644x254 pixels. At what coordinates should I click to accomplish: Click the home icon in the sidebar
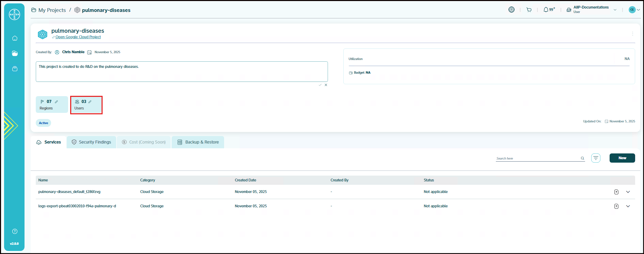pyautogui.click(x=15, y=38)
